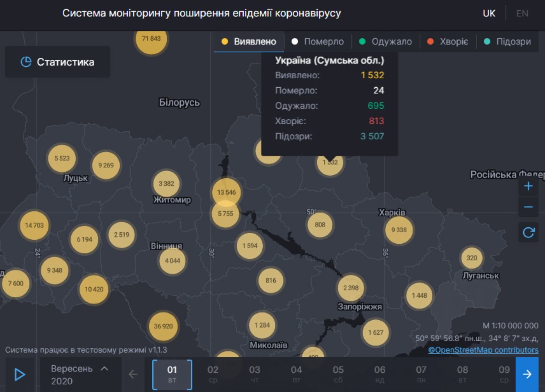Viewport: 545px width, 392px height.
Task: Go to next dates with right arrow
Action: coord(527,374)
